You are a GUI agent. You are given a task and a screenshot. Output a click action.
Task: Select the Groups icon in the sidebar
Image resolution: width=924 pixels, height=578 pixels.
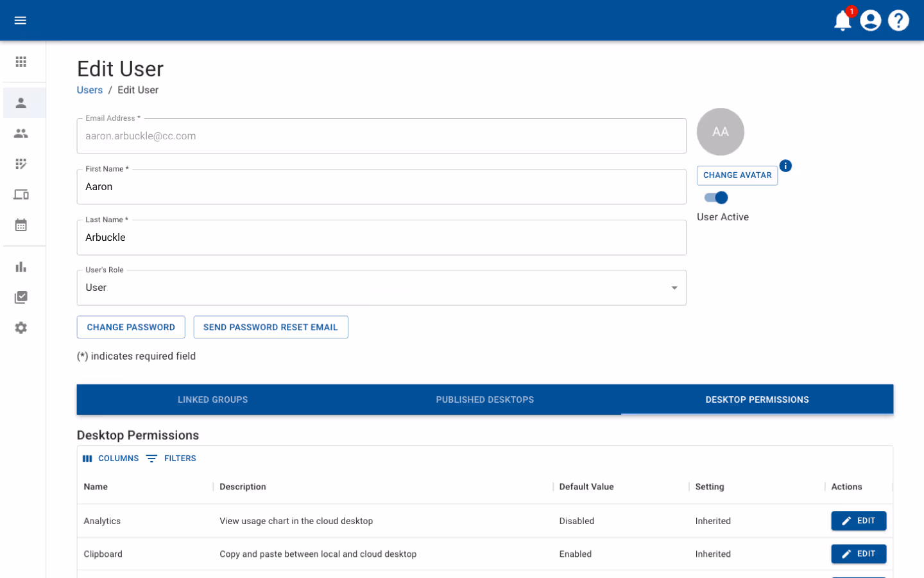click(21, 134)
